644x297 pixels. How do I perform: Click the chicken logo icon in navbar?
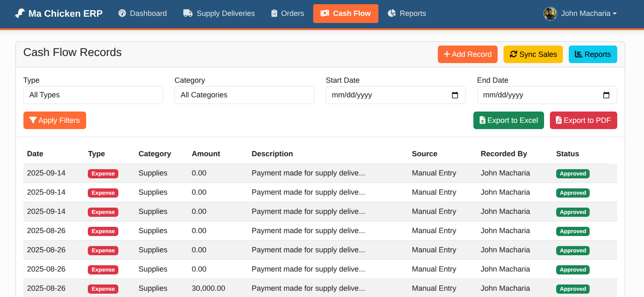tap(19, 13)
